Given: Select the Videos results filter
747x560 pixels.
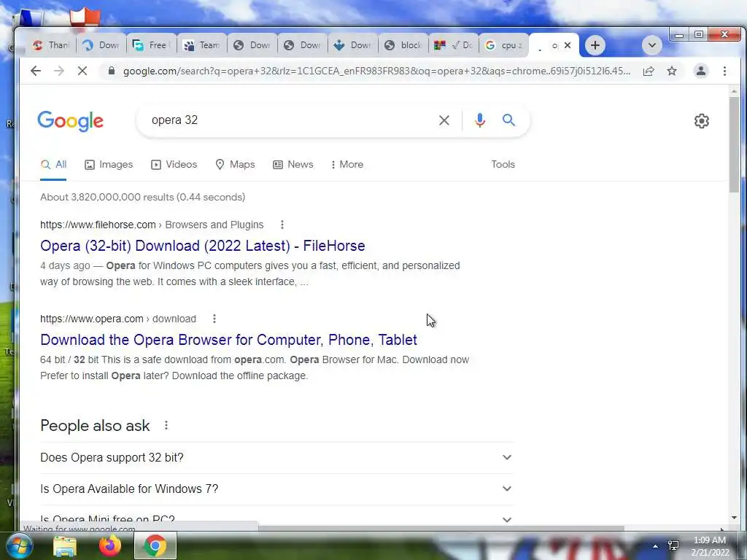Looking at the screenshot, I should [x=174, y=164].
